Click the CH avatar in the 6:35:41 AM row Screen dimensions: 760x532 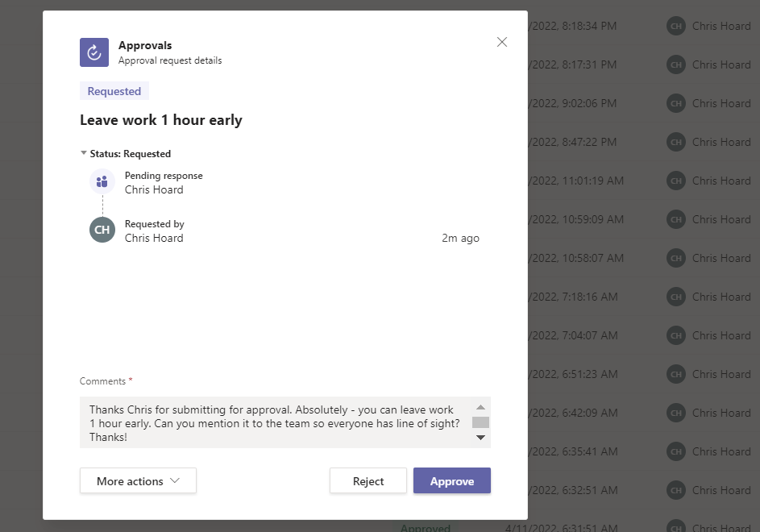tap(675, 451)
